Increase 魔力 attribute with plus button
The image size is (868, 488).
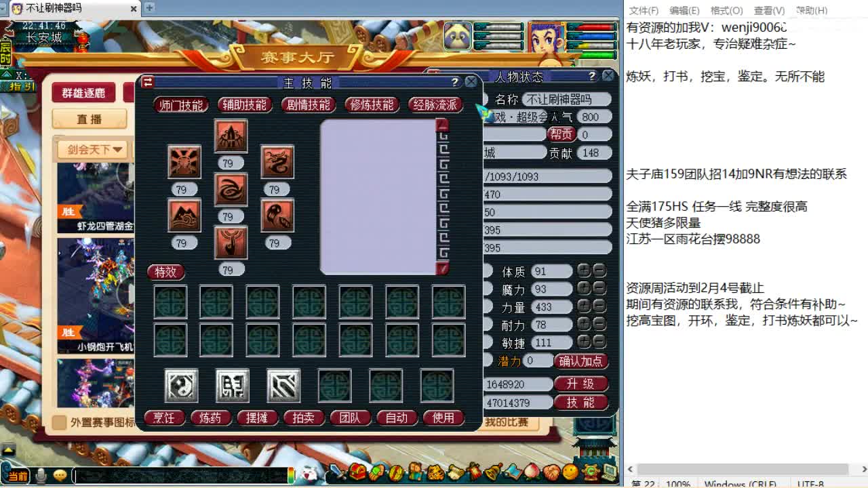pos(583,289)
